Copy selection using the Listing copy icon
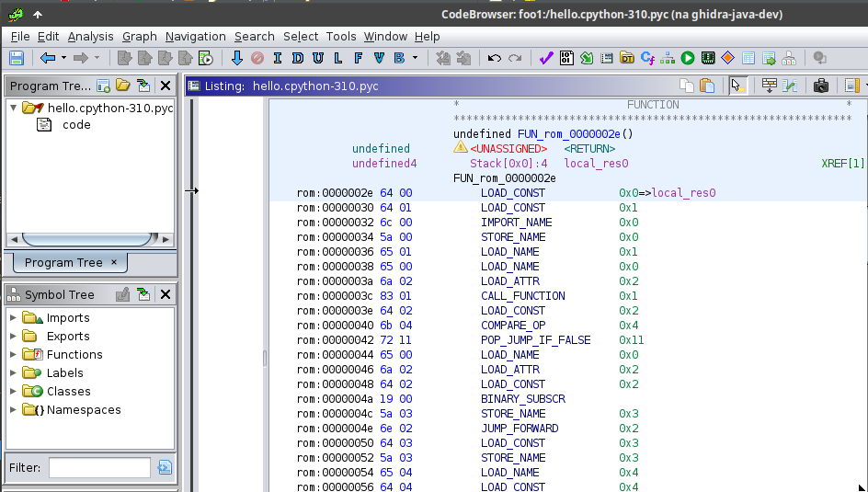Viewport: 868px width, 492px height. point(687,86)
